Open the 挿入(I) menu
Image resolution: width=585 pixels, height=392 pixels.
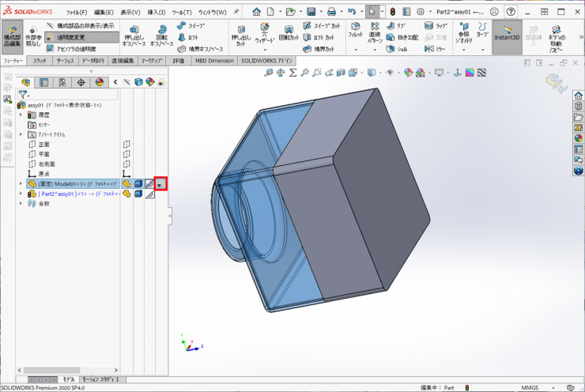157,13
